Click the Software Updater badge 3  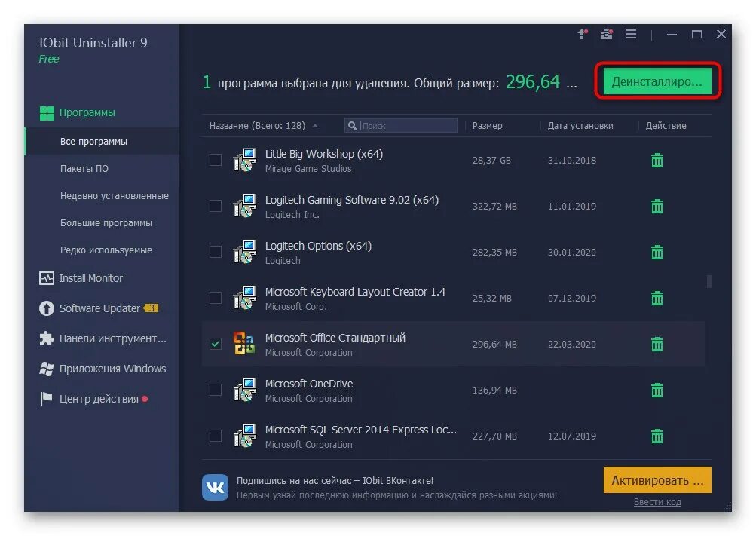(152, 308)
